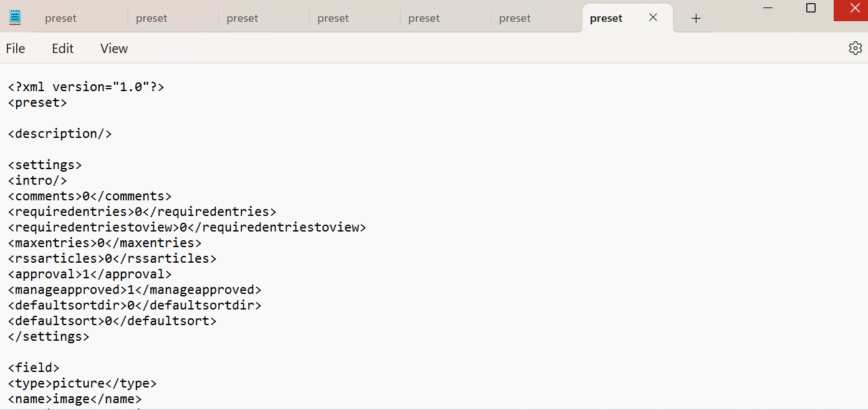Maximize the Notepad window

[x=811, y=8]
